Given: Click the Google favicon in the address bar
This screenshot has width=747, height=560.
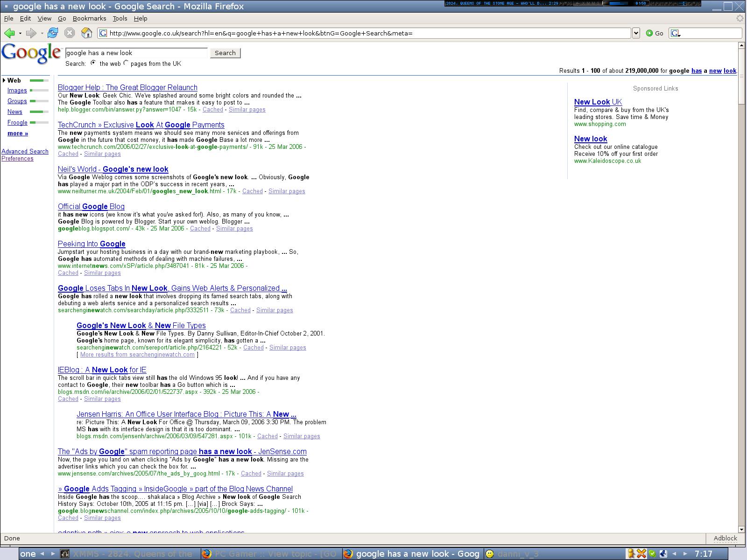Looking at the screenshot, I should click(x=103, y=33).
